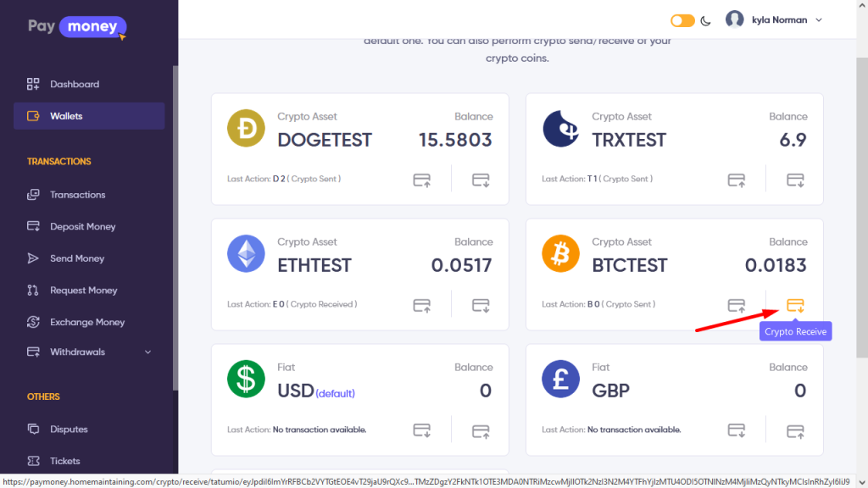Click the DOGETEST crypto send icon
Image resolution: width=868 pixels, height=488 pixels.
421,180
